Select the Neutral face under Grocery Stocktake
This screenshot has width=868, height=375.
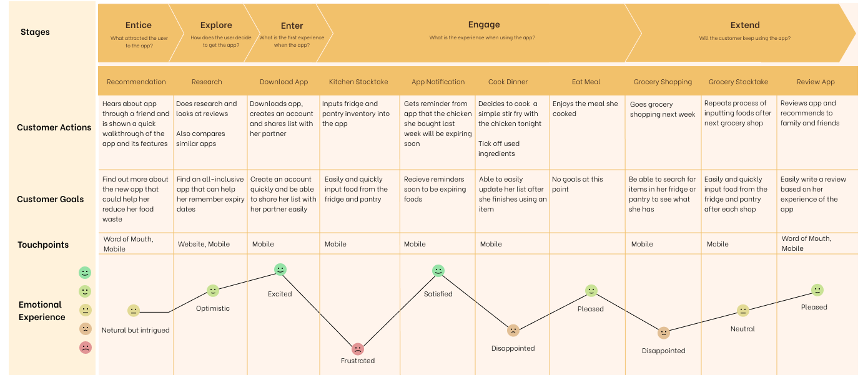point(742,311)
